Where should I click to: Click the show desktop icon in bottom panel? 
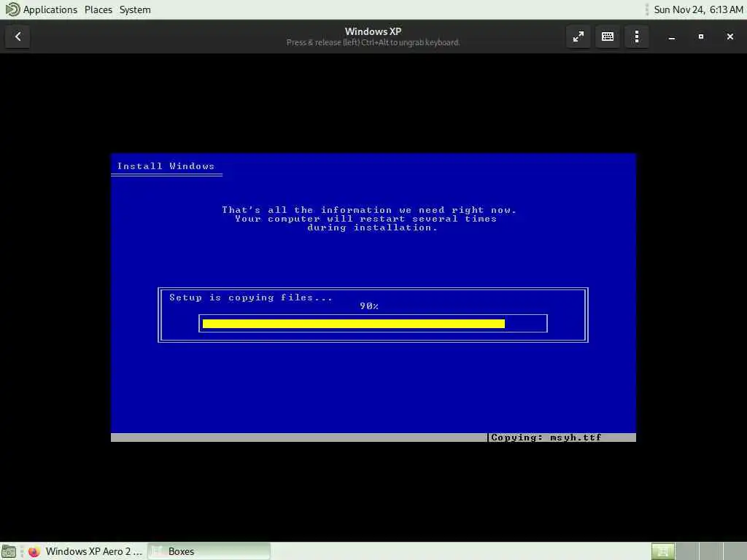pos(9,551)
